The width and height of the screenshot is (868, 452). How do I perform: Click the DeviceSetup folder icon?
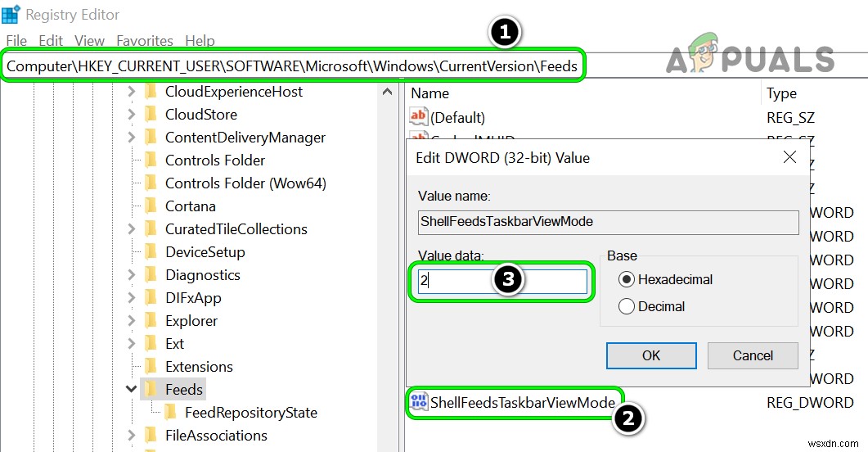[x=150, y=252]
